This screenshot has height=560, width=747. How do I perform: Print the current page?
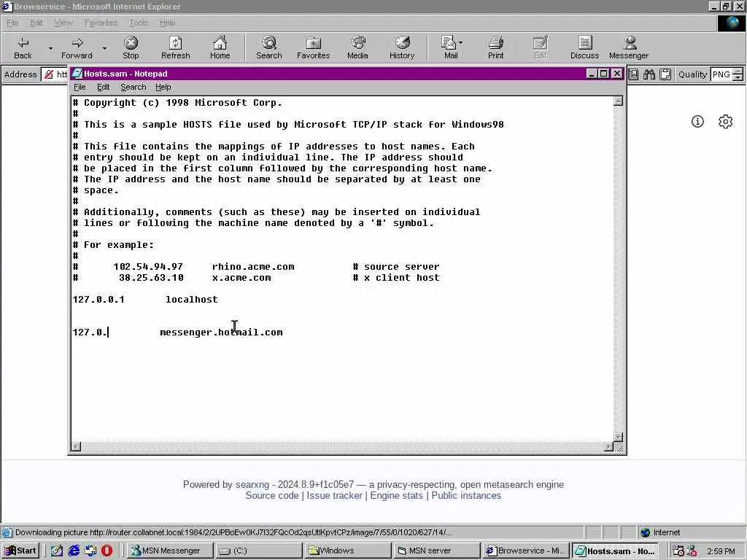[x=495, y=47]
